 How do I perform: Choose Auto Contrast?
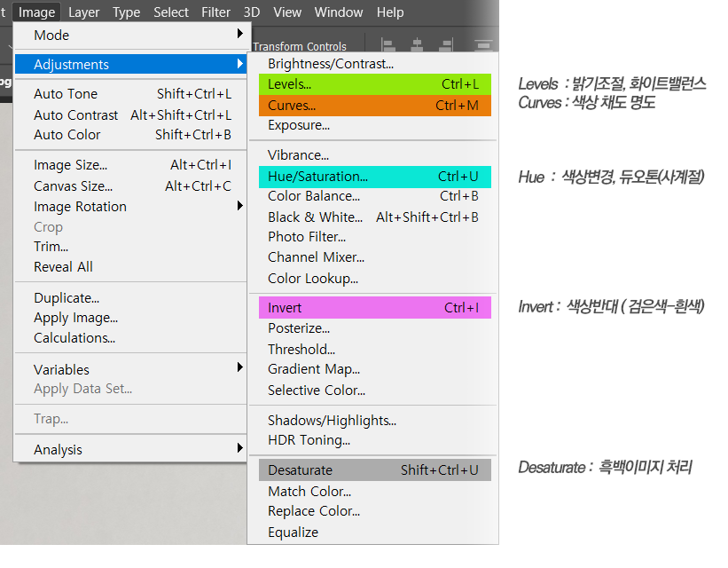pos(131,114)
